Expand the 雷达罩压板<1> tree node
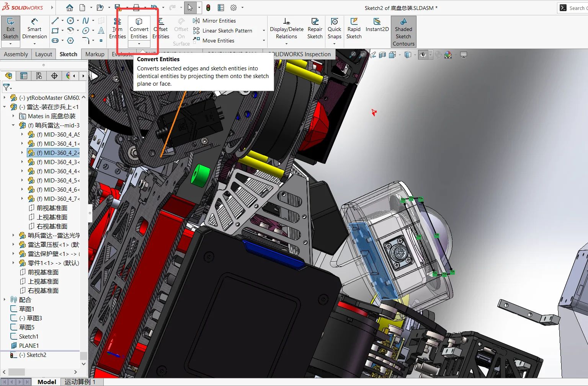588x386 pixels. [x=13, y=244]
